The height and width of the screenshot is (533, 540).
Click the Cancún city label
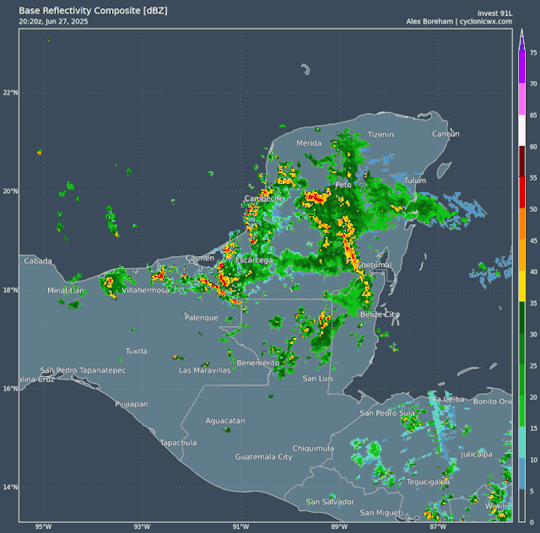(445, 134)
